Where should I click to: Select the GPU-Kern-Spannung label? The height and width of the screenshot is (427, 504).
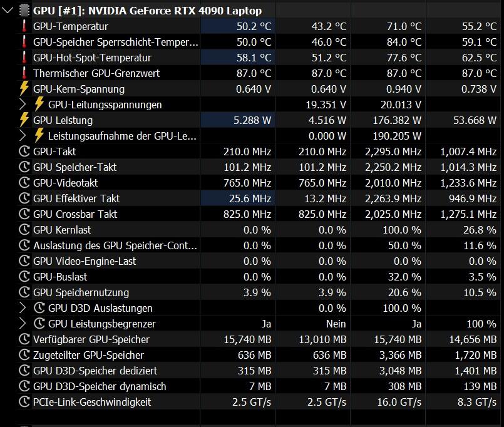tap(79, 89)
